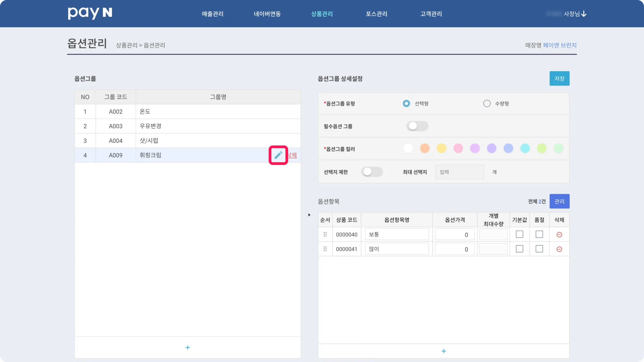This screenshot has height=362, width=644.
Task: Add new option group with plus icon
Action: pos(188,348)
